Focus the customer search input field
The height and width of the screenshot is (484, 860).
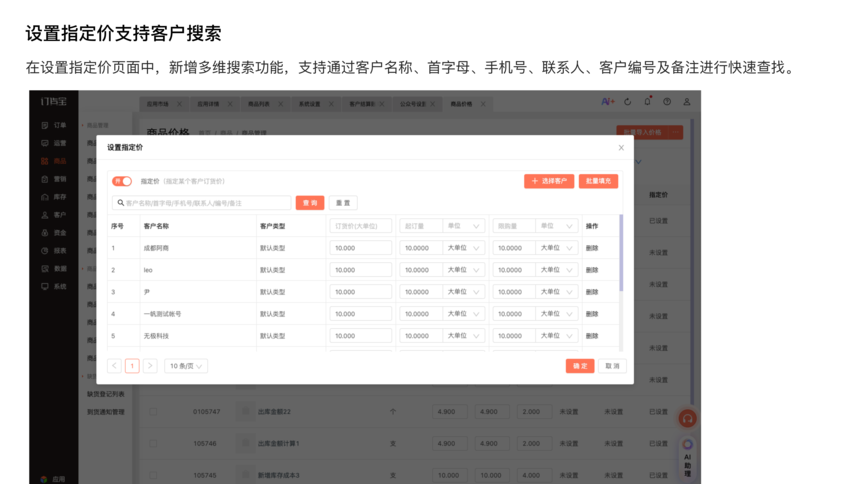coord(205,203)
